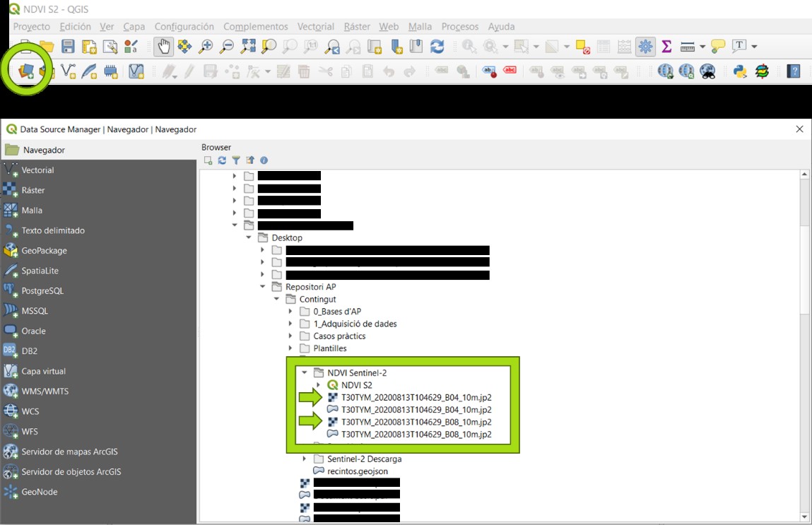Expand the 0_Bases d'AP folder
The image size is (812, 525).
point(290,311)
